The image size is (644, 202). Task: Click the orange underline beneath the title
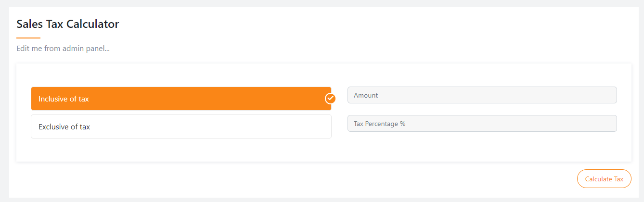[28, 38]
